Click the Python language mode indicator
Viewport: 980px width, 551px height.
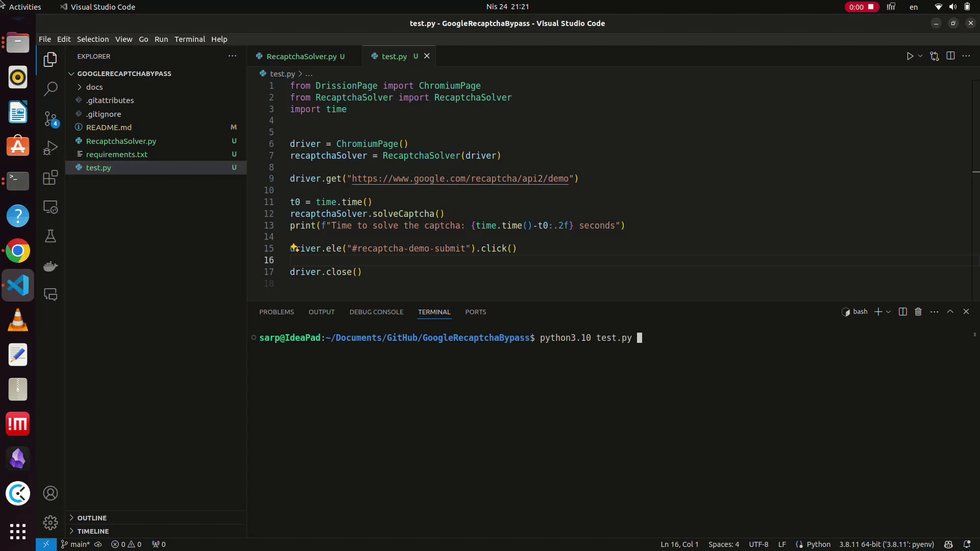point(818,544)
